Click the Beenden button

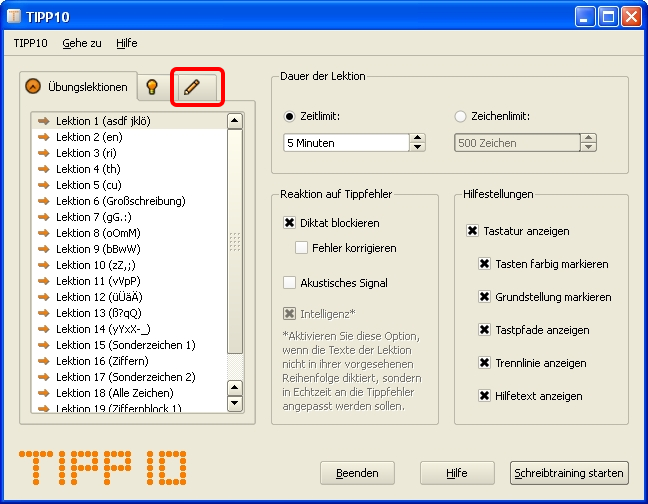coord(357,473)
